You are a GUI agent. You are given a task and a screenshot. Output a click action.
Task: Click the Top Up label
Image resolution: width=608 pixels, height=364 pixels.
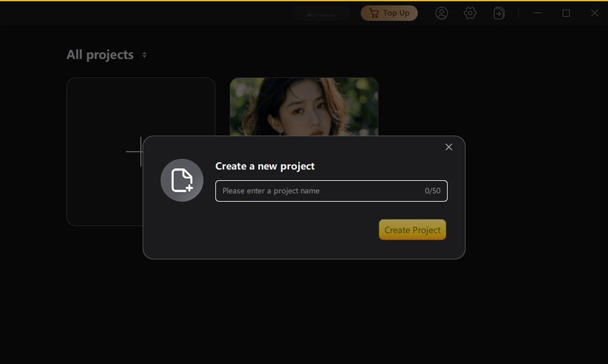tap(396, 13)
